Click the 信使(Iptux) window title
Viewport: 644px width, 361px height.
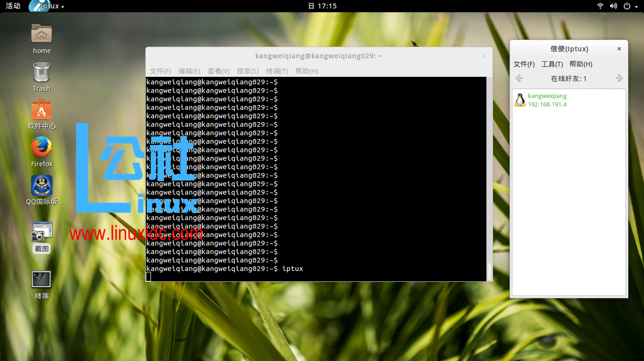click(x=569, y=49)
